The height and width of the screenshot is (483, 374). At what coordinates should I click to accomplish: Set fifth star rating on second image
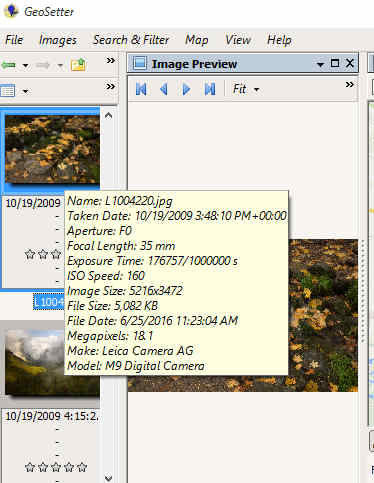[x=82, y=467]
